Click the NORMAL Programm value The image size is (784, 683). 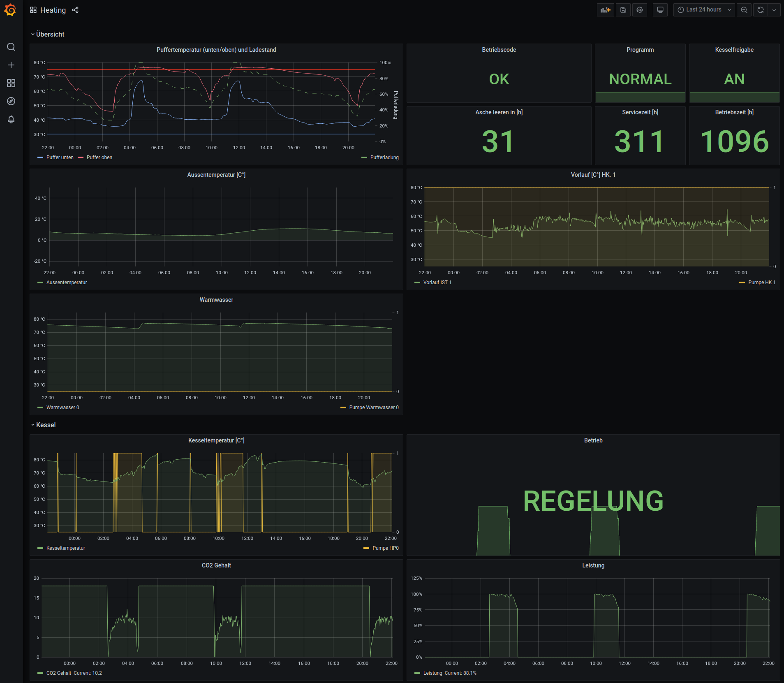tap(640, 79)
